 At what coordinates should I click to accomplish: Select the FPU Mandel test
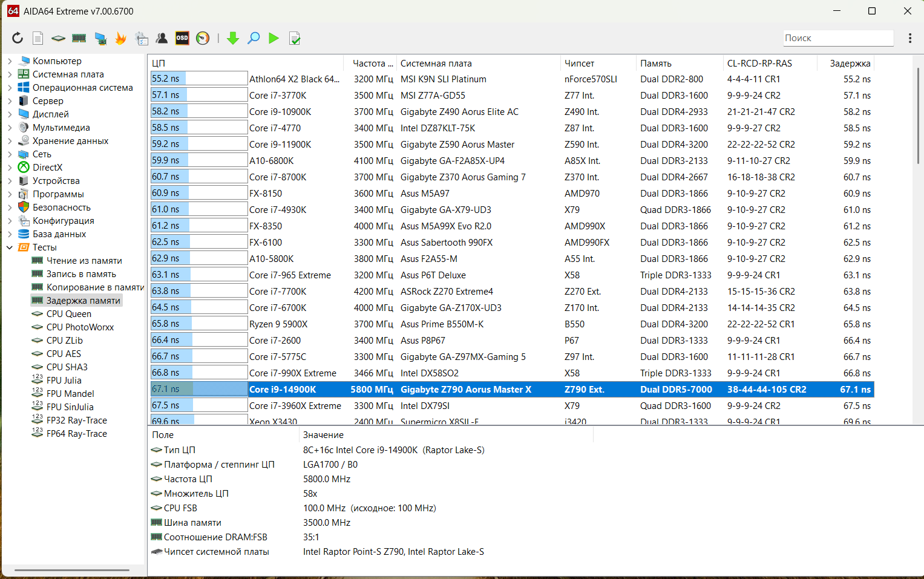pyautogui.click(x=70, y=394)
